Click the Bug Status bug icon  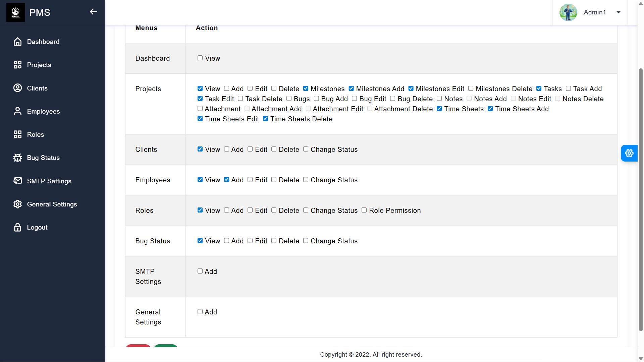[17, 158]
